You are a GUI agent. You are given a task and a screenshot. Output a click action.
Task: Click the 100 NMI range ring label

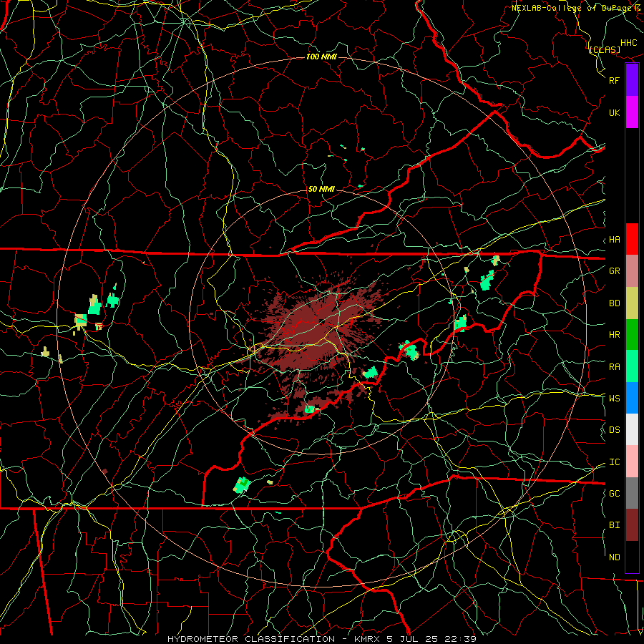click(321, 57)
